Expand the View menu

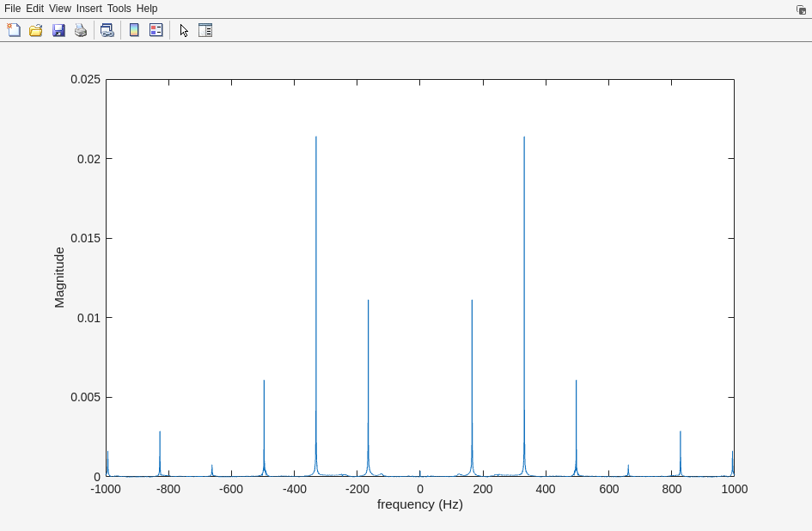click(x=60, y=9)
